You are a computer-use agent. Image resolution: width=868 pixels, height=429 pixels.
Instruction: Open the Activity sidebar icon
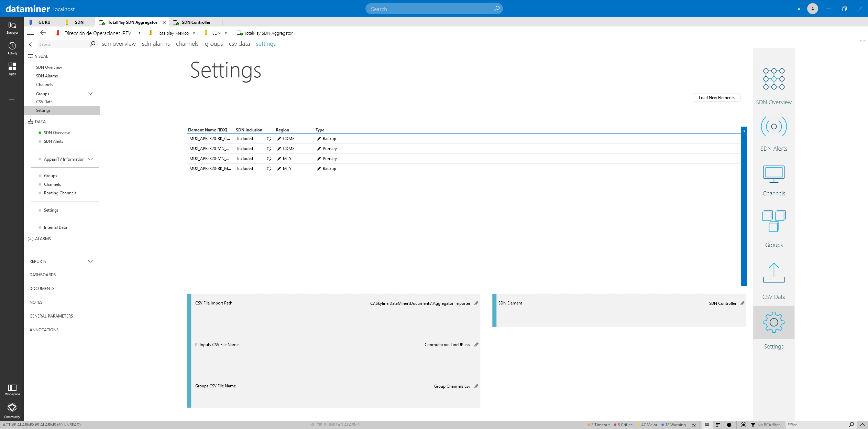click(x=12, y=48)
